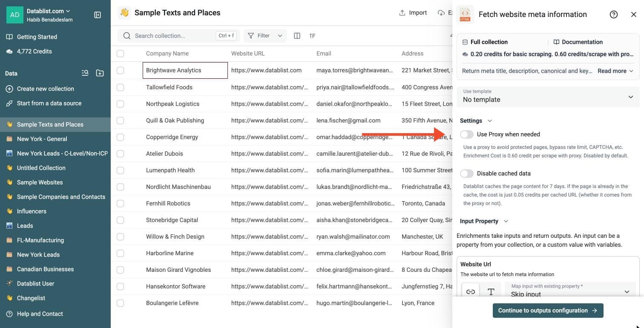
Task: Click the sort order icon in toolbar
Action: click(x=312, y=36)
